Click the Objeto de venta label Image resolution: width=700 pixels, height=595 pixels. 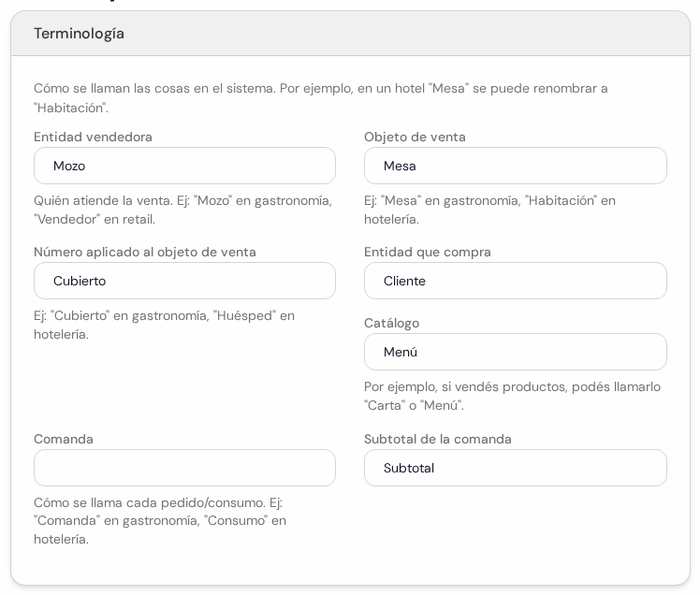point(415,137)
